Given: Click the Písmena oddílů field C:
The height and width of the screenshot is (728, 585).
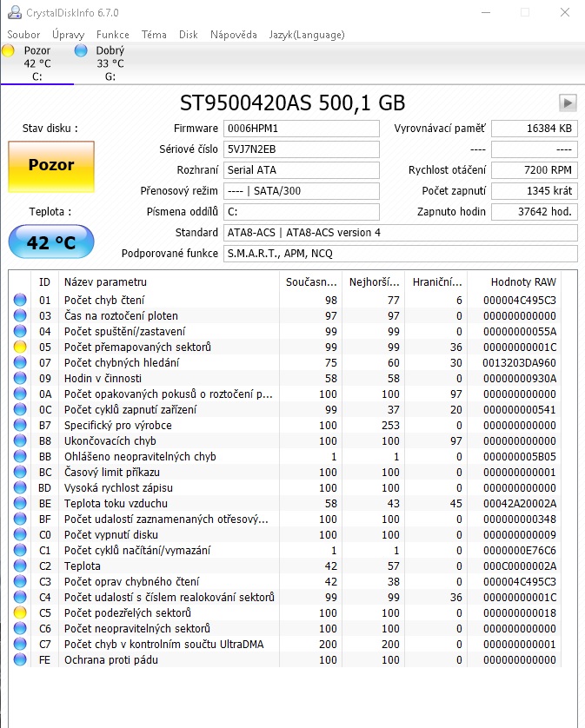Looking at the screenshot, I should tap(302, 212).
